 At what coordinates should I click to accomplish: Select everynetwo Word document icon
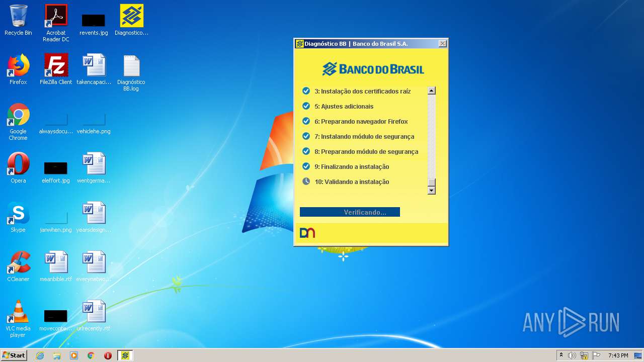pos(94,266)
